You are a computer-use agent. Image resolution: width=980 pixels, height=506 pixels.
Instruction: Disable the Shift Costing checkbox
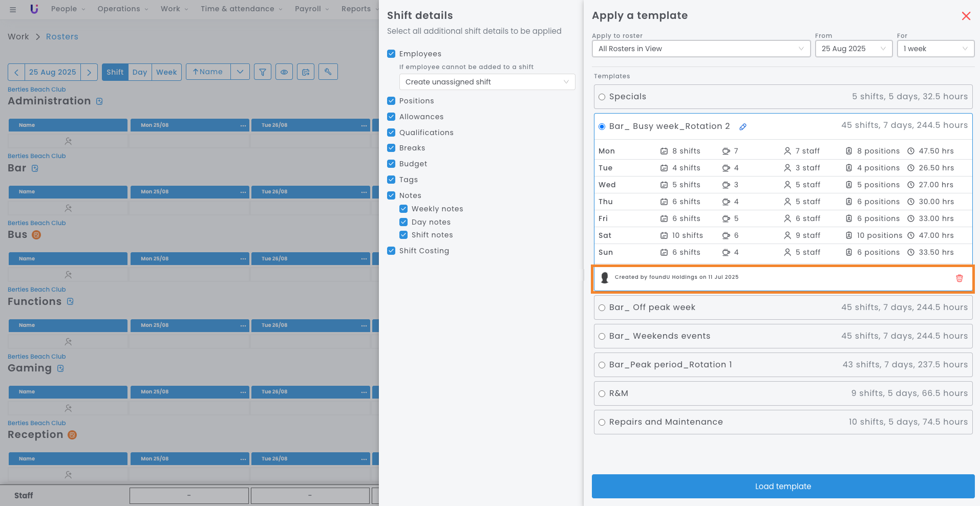pyautogui.click(x=391, y=251)
